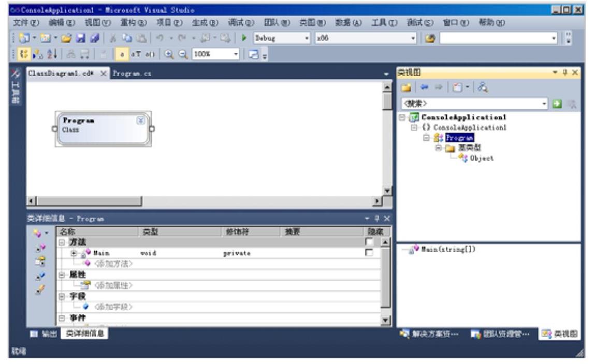596x364 pixels.
Task: Open the x86 platform dropdown
Action: (x=413, y=38)
